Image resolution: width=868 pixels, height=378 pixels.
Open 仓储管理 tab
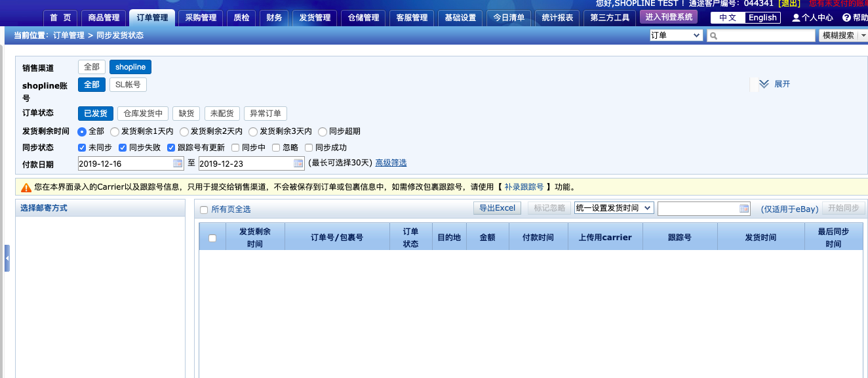(x=363, y=18)
